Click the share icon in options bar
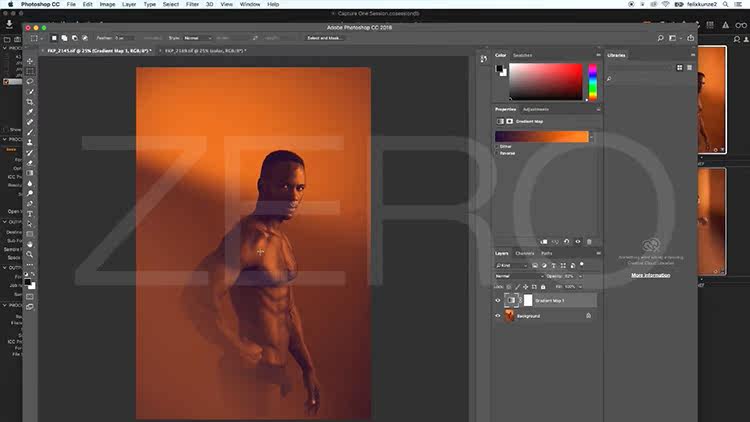 (690, 38)
